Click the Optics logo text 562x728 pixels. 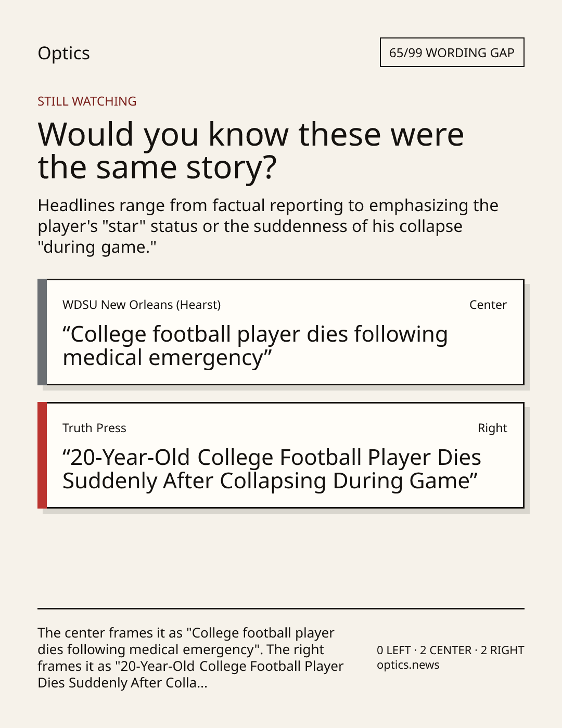[x=63, y=53]
